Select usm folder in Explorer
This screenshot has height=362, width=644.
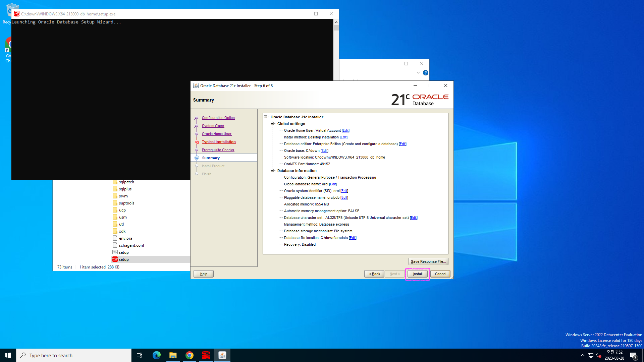[x=123, y=217]
